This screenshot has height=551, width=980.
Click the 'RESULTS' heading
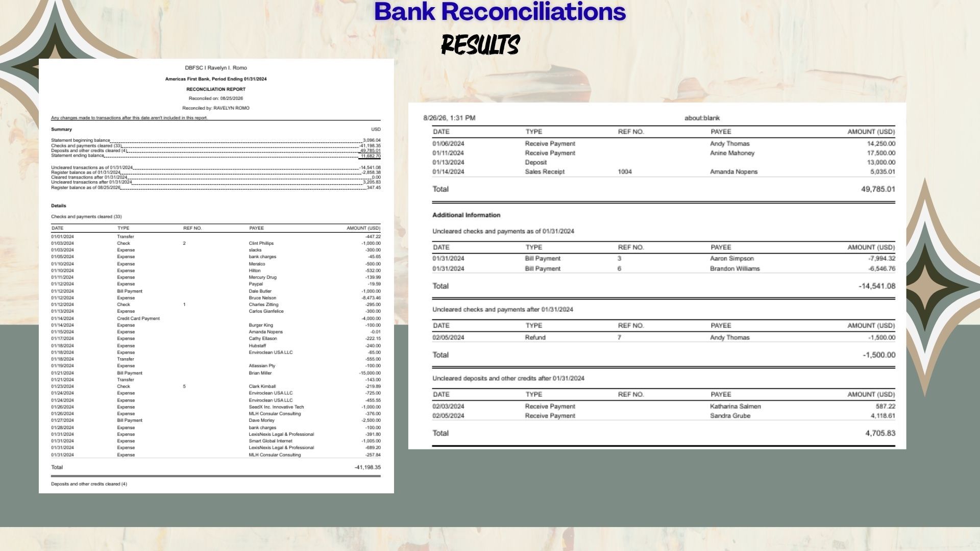[x=480, y=45]
